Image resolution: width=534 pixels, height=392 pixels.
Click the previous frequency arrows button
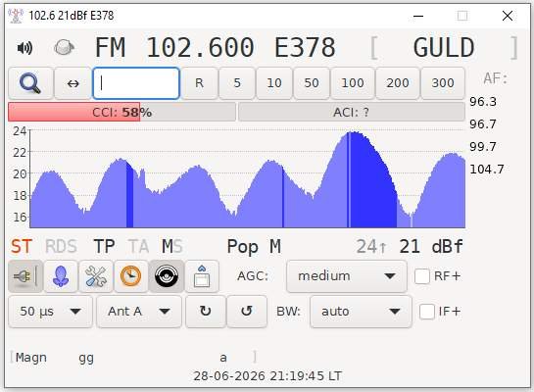[73, 83]
